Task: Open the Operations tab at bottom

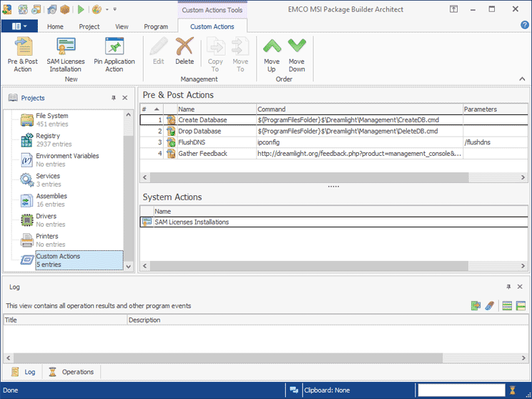Action: coord(72,372)
